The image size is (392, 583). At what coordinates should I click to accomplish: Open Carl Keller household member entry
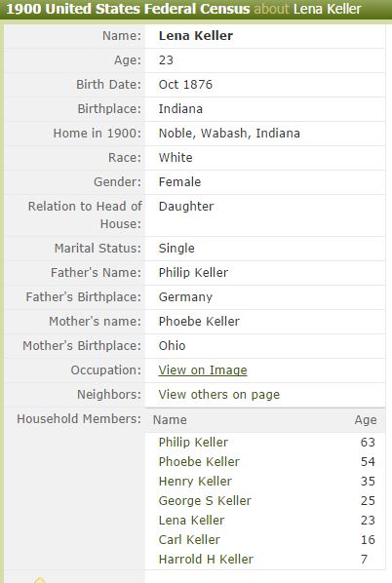coord(189,539)
